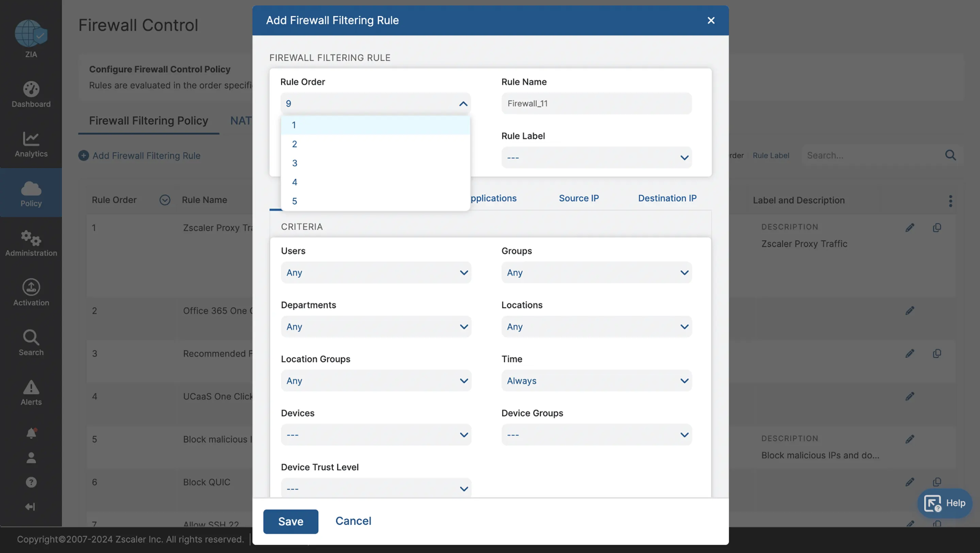The image size is (980, 553).
Task: Open Analytics section in sidebar
Action: 31,144
